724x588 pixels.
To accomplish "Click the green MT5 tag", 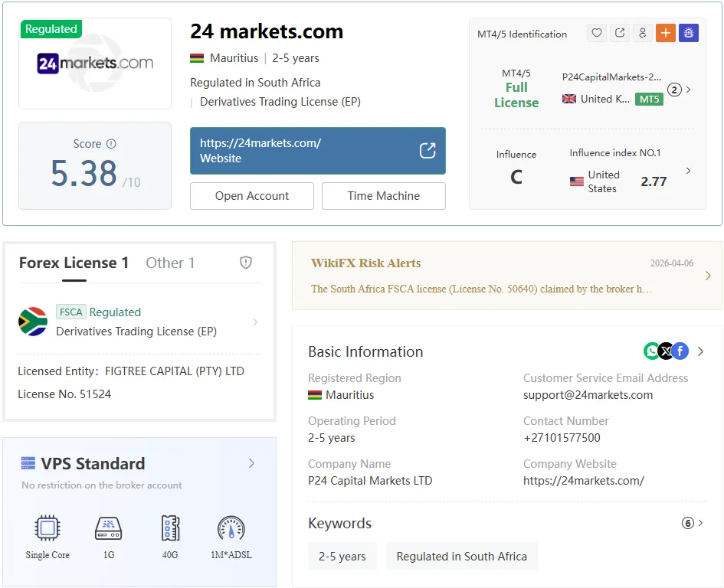I will 649,99.
